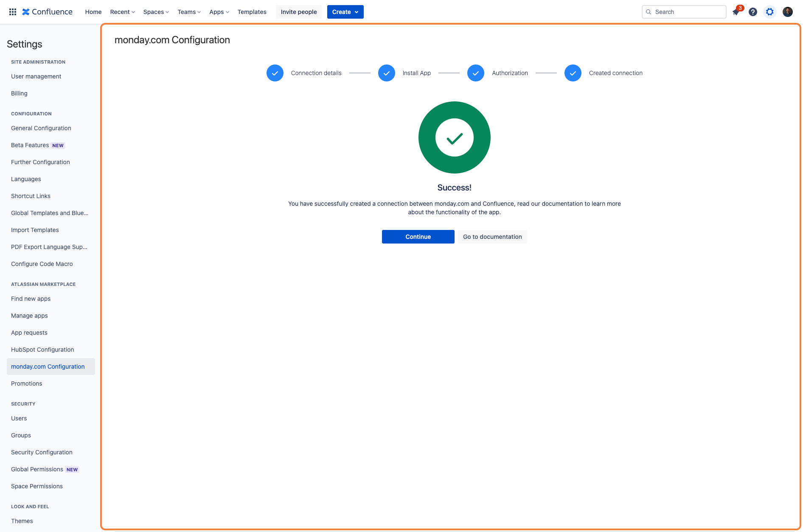Screen dimensions: 803x532
Task: Expand the Recent dropdown
Action: click(x=123, y=12)
